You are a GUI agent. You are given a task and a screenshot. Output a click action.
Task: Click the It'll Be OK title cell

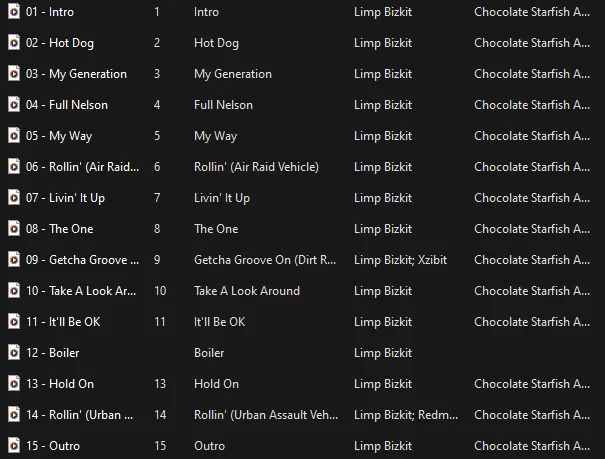(219, 322)
